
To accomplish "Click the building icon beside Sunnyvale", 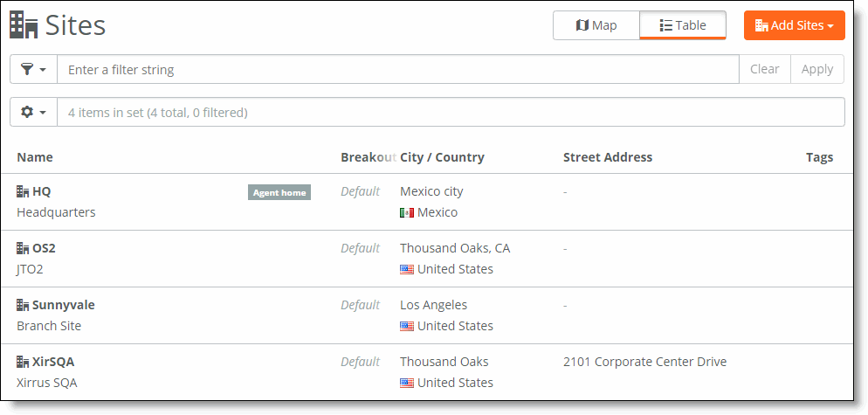I will click(x=23, y=305).
